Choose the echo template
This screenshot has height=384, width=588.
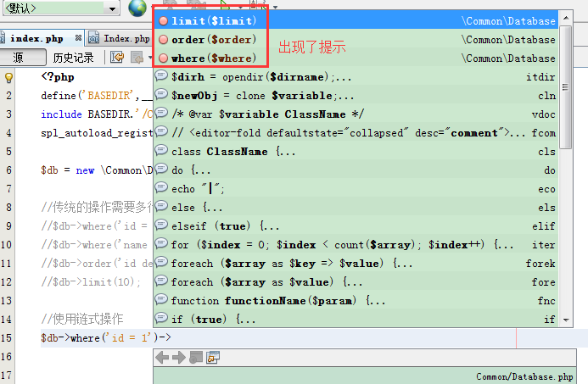click(x=356, y=188)
